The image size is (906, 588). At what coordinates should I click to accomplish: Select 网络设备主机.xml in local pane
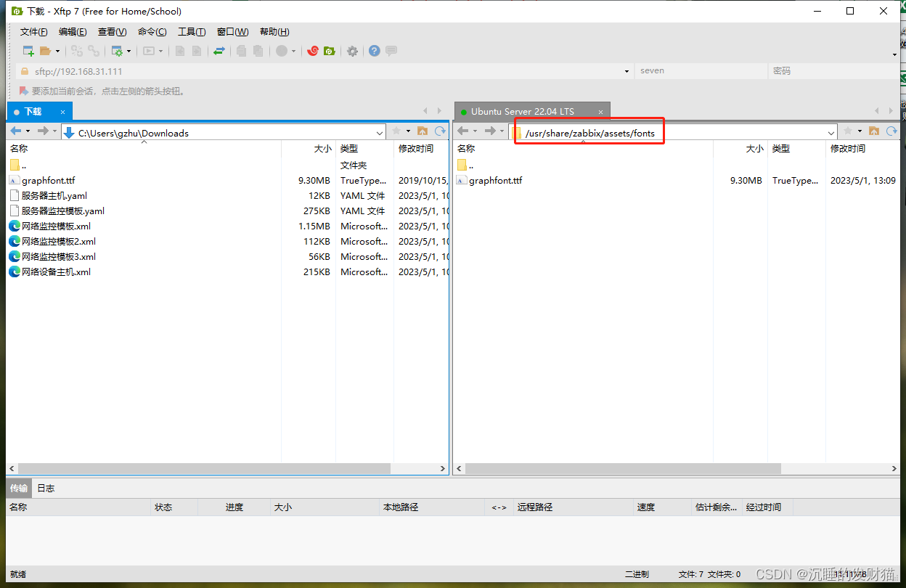pos(56,272)
